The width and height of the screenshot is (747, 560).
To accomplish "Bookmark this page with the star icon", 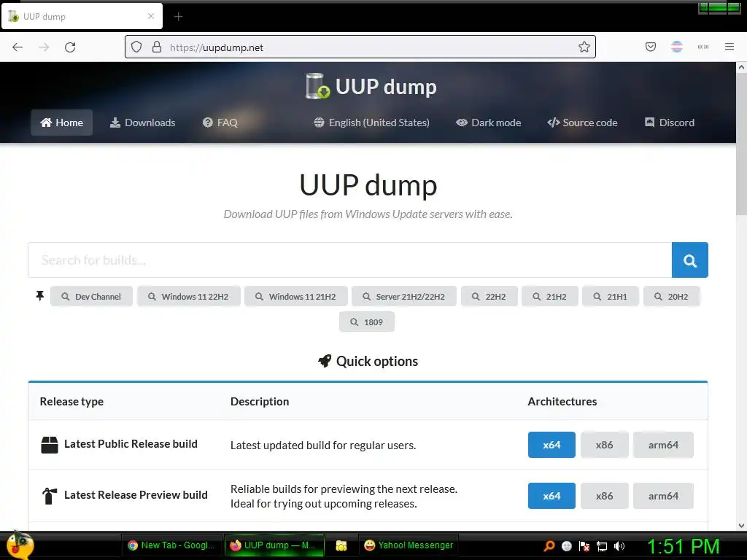I will pyautogui.click(x=584, y=47).
